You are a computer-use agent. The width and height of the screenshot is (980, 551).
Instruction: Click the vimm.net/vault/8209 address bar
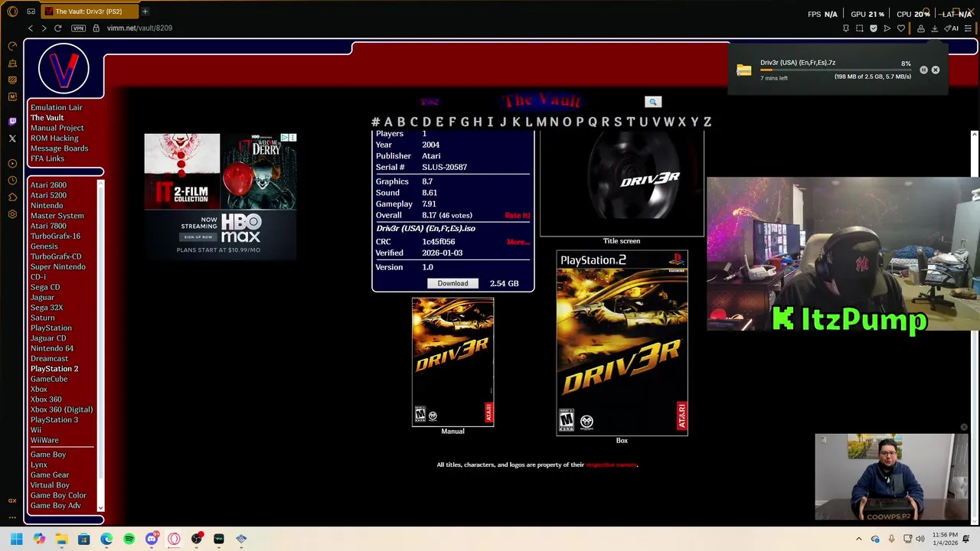pos(139,28)
